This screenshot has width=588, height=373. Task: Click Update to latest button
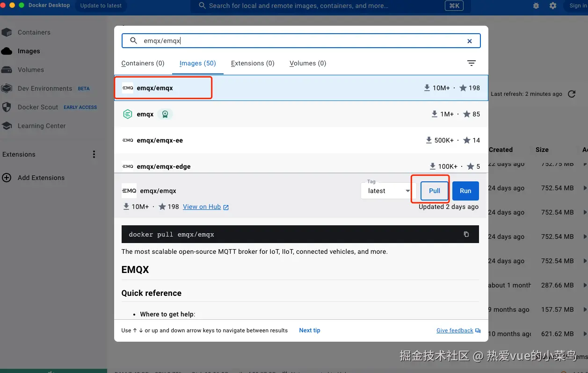[101, 6]
